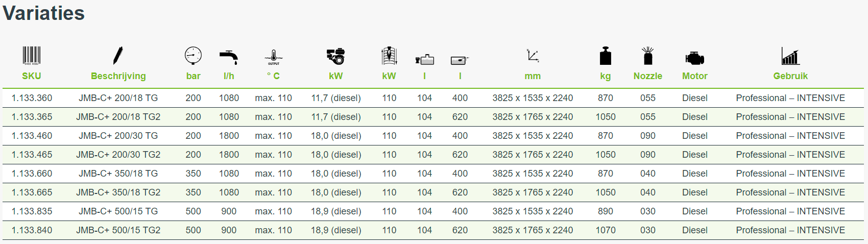This screenshot has height=244, width=868.
Task: Click weight 1070 in row 1.133.840
Action: (x=606, y=230)
